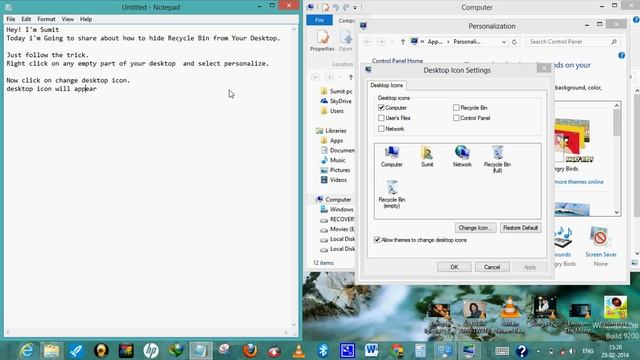Open VLC media player from the taskbar
The height and width of the screenshot is (360, 640).
point(299,351)
